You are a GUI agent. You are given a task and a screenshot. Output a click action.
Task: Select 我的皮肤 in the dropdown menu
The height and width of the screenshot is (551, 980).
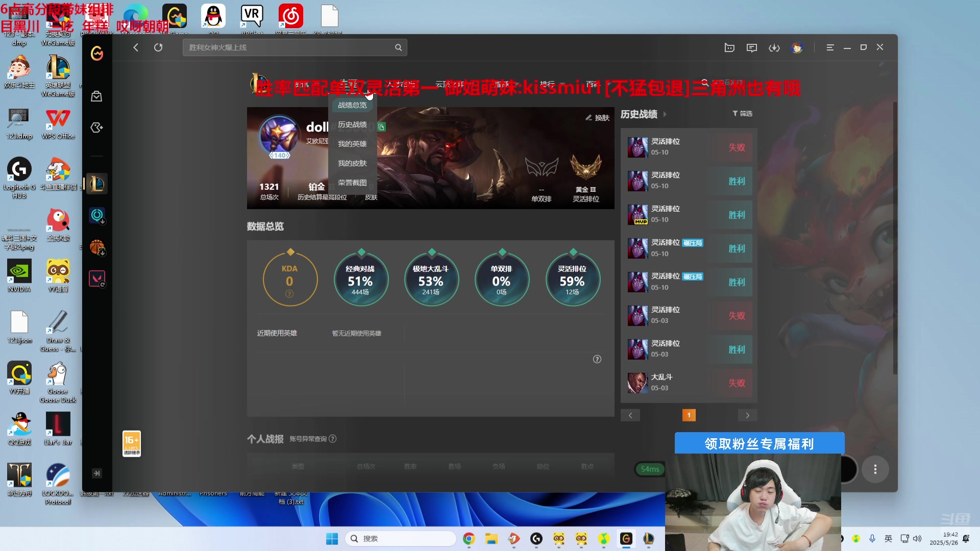click(x=352, y=163)
